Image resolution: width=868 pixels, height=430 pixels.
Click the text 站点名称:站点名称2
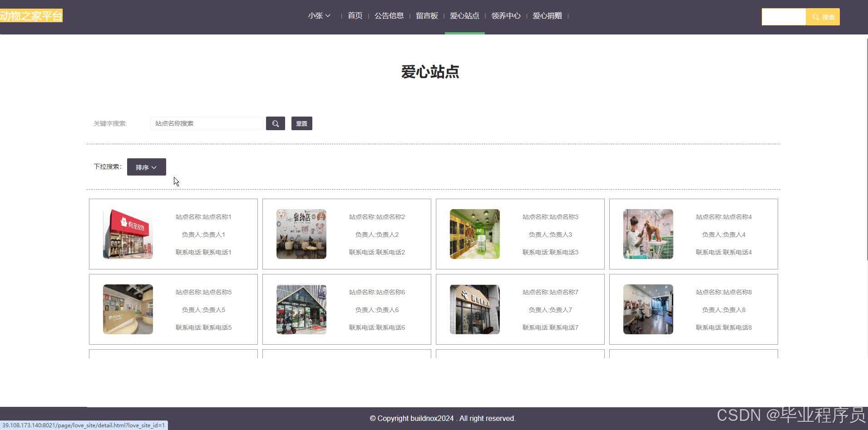(x=377, y=217)
